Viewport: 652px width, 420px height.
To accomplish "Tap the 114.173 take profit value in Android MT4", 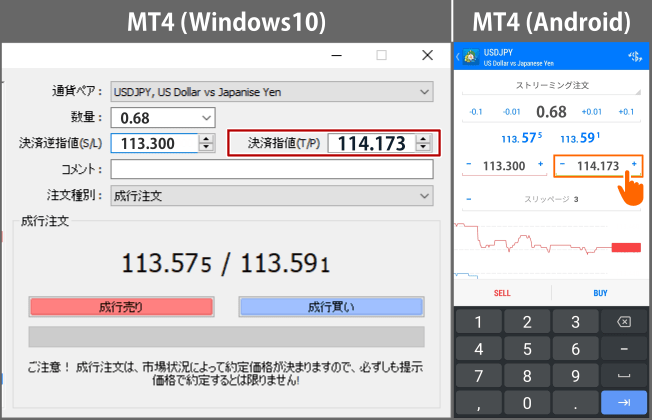I will [x=598, y=166].
